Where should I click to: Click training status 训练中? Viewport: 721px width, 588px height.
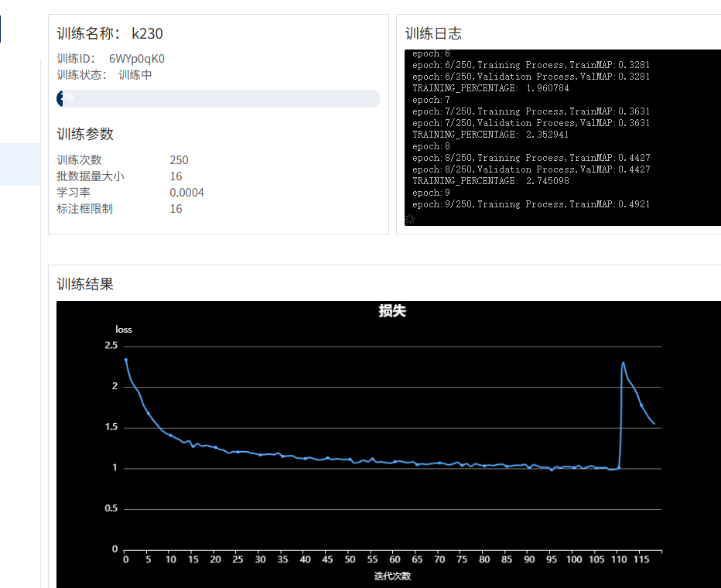click(x=135, y=75)
